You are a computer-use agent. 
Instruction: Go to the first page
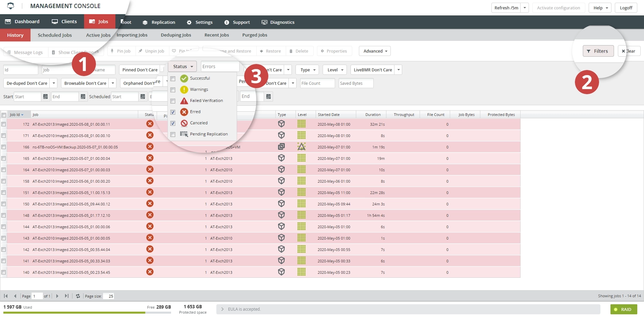point(6,296)
